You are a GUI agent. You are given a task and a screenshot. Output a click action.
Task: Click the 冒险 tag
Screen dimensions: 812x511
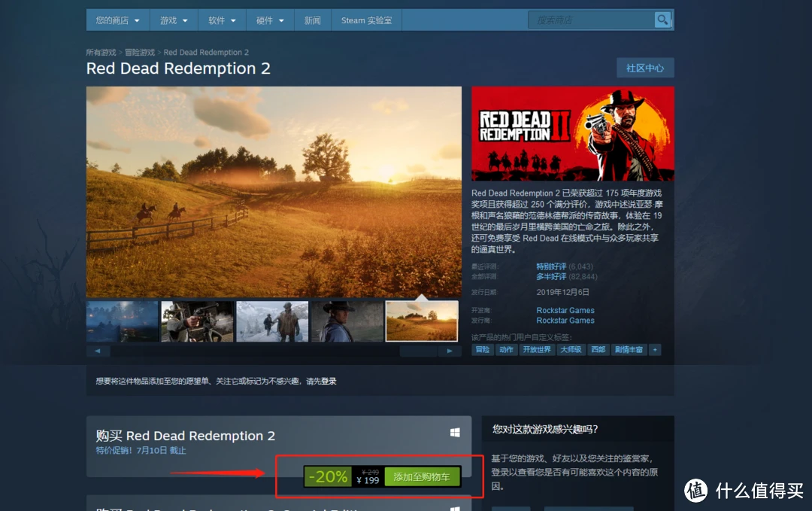pos(483,350)
